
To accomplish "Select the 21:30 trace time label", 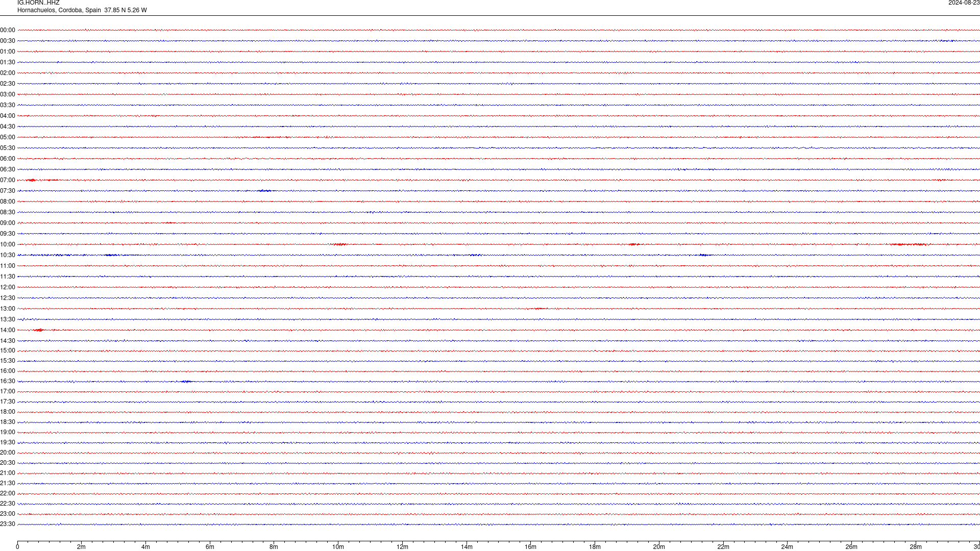I will [8, 483].
